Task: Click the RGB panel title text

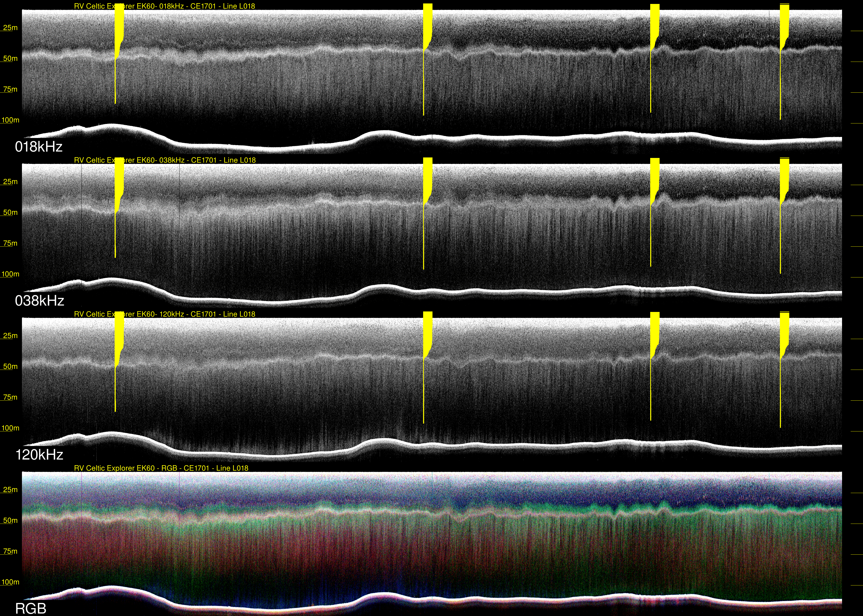Action: [x=161, y=468]
